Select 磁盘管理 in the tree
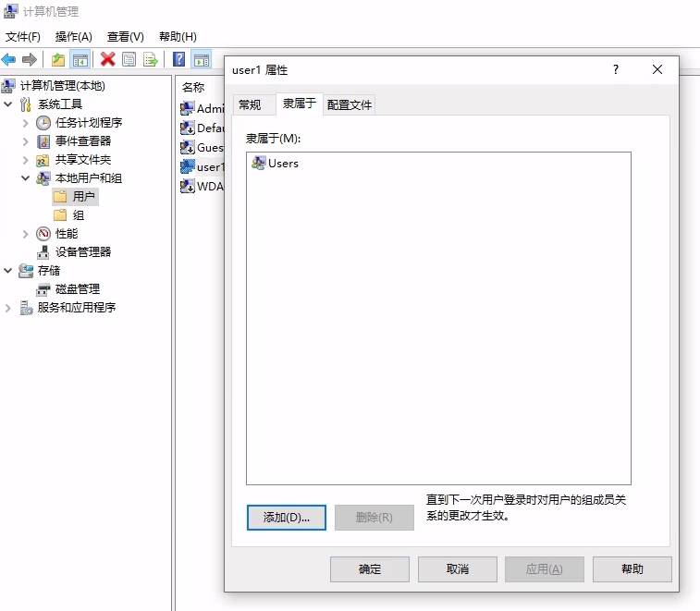This screenshot has width=700, height=611. tap(77, 288)
